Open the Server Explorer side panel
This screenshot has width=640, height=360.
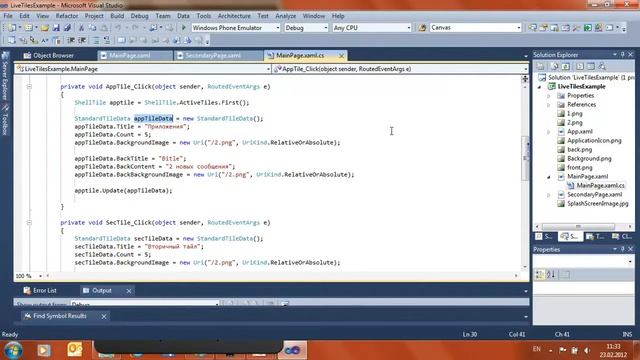(x=5, y=76)
